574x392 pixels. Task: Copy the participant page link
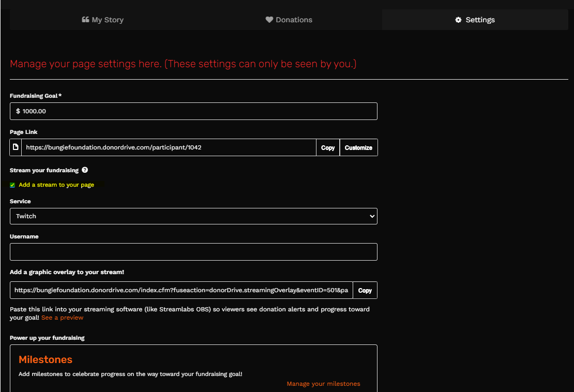[x=328, y=147]
